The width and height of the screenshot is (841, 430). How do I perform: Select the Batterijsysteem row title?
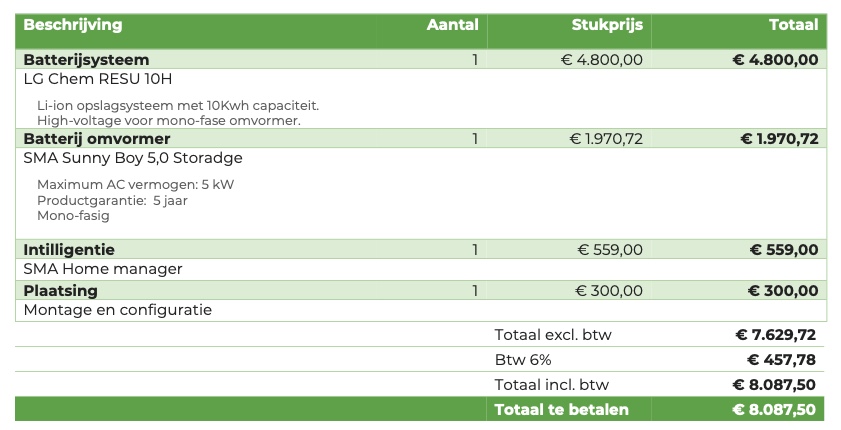pyautogui.click(x=86, y=60)
